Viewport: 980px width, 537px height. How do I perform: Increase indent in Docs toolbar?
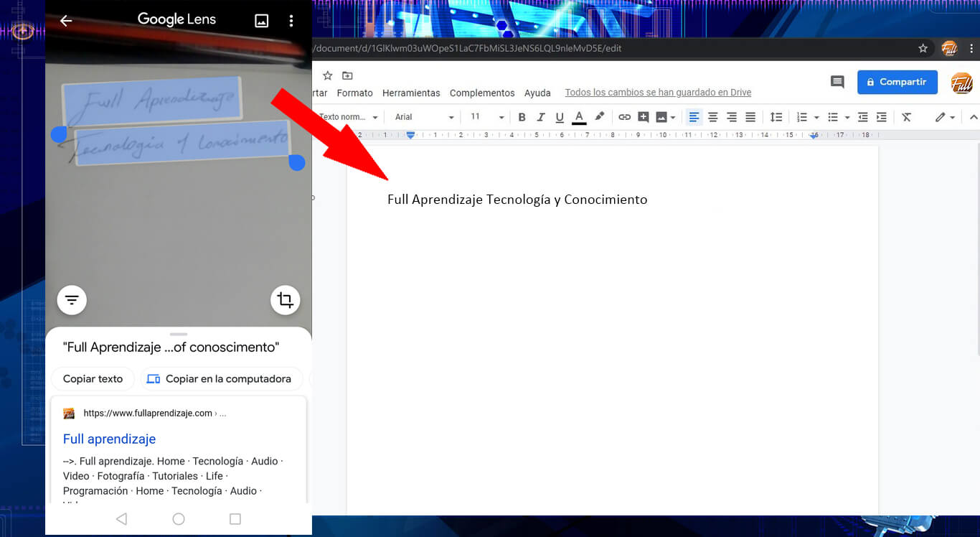click(x=882, y=117)
